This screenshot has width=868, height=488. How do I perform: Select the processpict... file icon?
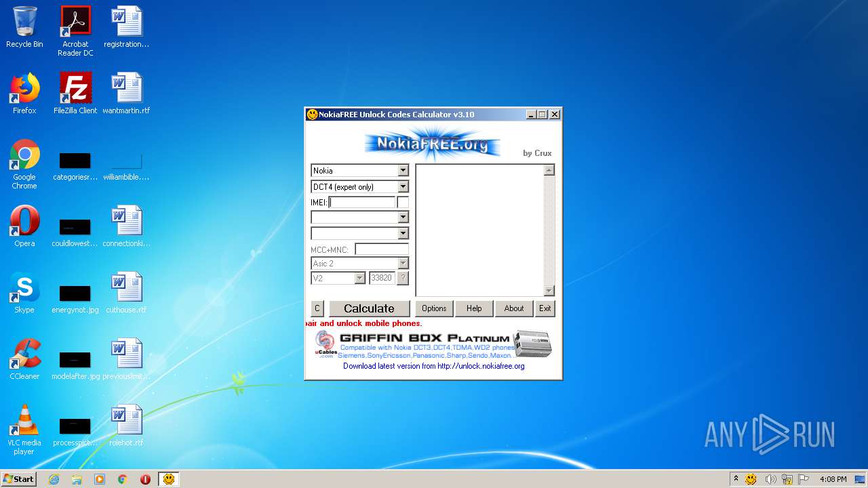(x=75, y=432)
